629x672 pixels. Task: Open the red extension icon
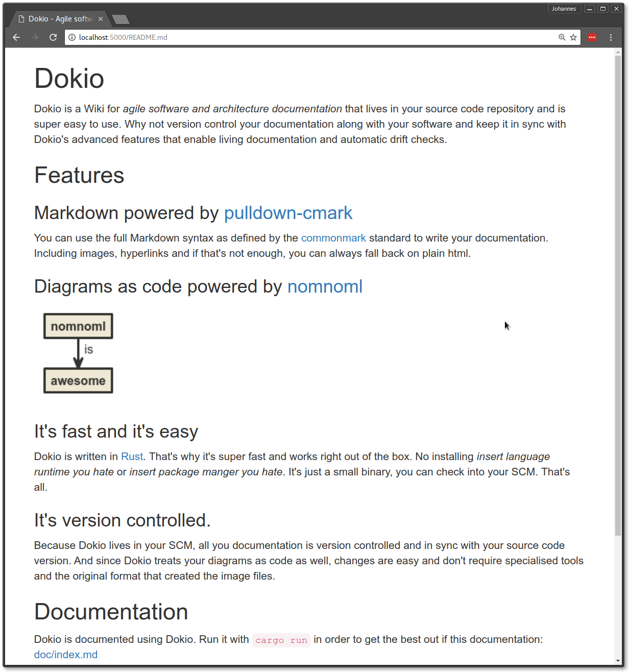[x=592, y=37]
